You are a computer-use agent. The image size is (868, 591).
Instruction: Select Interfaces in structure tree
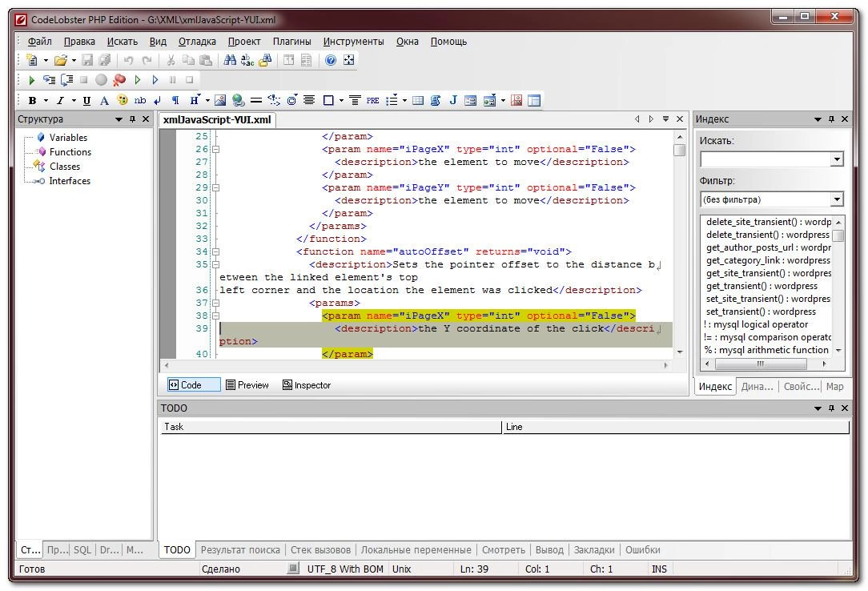(x=70, y=181)
